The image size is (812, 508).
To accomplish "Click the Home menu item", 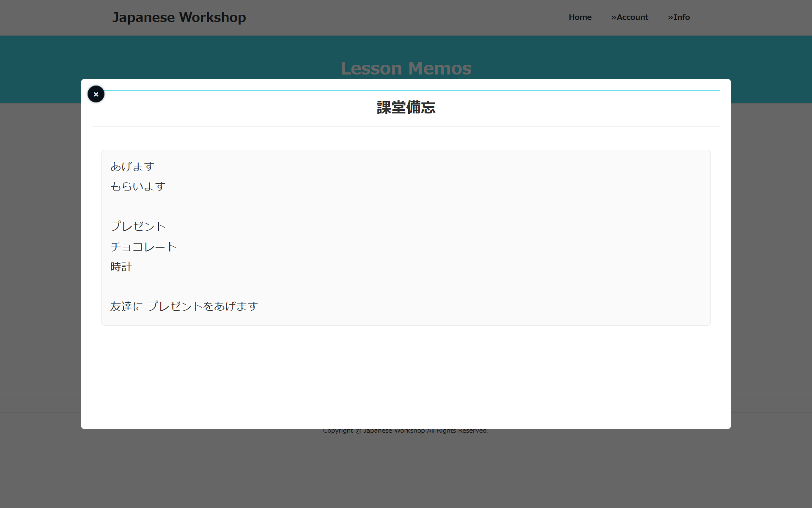I will (580, 17).
